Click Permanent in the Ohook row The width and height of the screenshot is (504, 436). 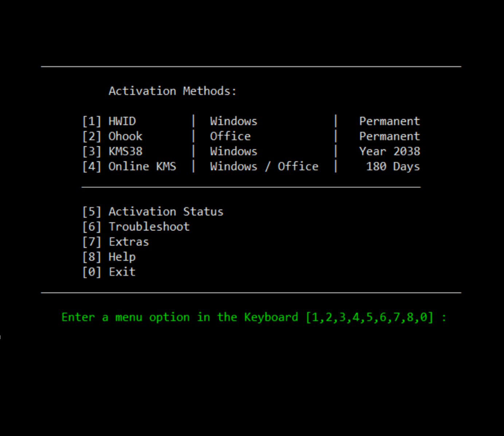390,136
